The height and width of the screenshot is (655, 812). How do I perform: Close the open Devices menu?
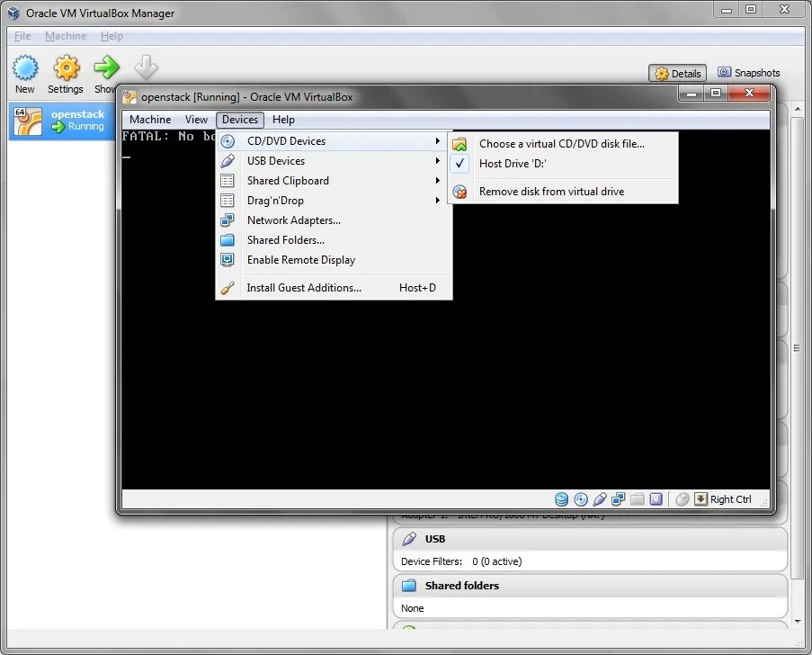coord(240,119)
